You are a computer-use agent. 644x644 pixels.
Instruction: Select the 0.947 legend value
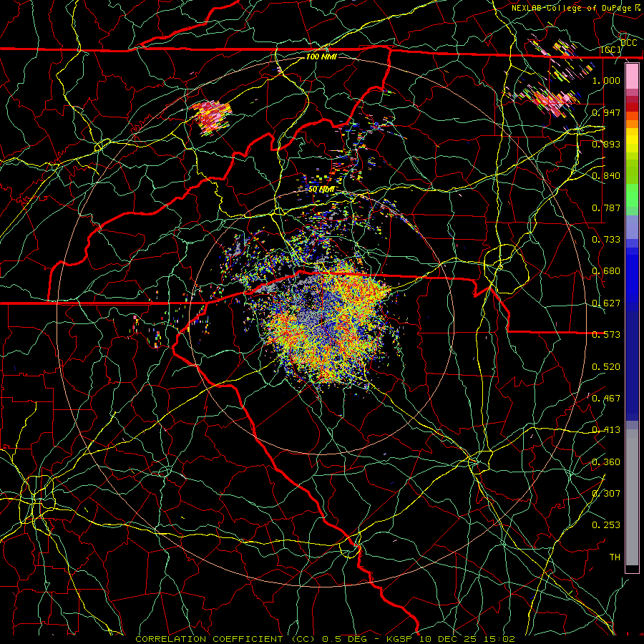pos(606,112)
